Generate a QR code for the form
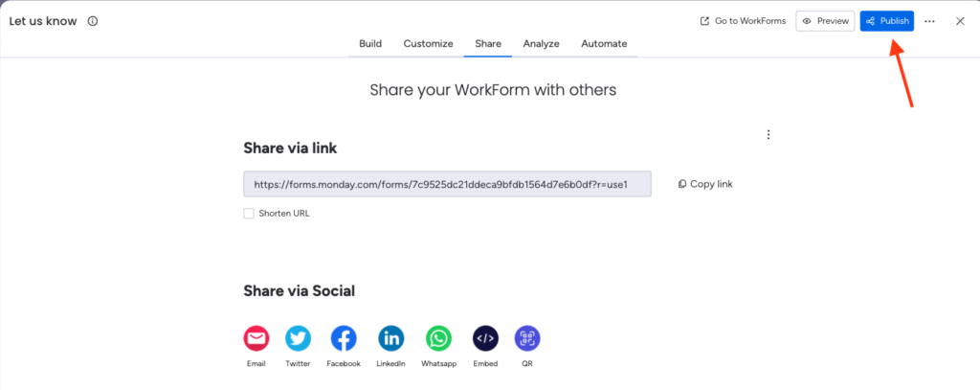The height and width of the screenshot is (390, 980). [527, 338]
